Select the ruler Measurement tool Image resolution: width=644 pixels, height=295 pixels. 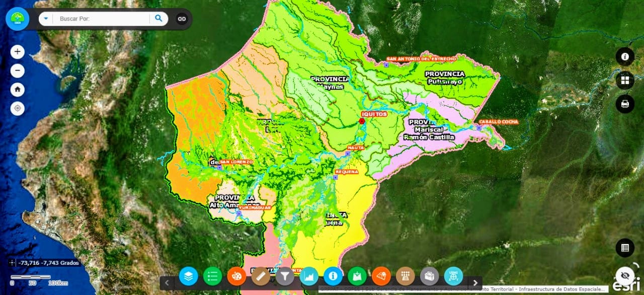(261, 276)
